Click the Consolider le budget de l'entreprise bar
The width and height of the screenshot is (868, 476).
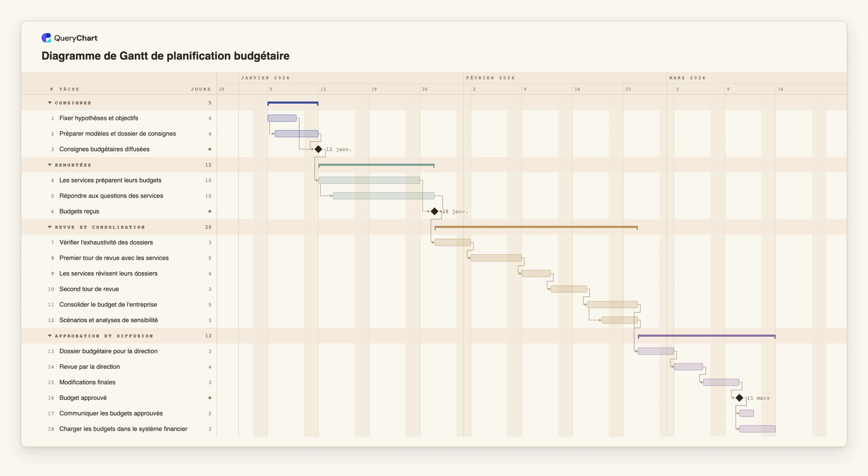(x=612, y=305)
